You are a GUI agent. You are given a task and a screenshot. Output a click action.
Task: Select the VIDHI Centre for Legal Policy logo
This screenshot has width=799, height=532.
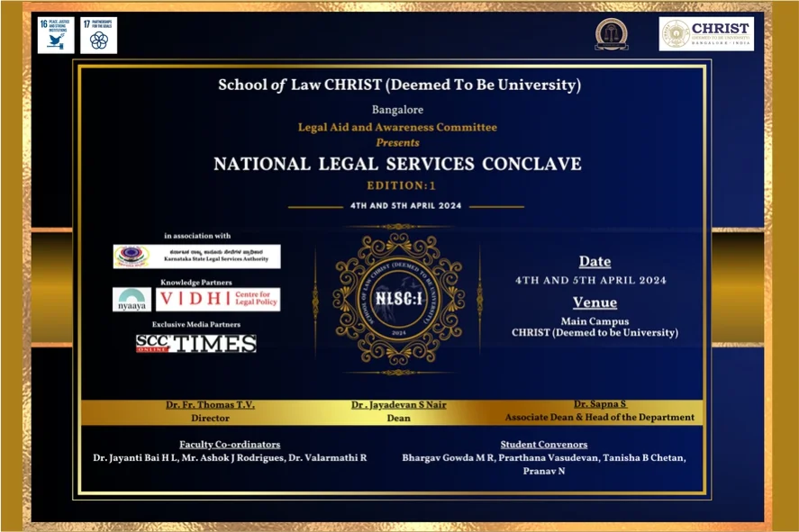click(218, 300)
